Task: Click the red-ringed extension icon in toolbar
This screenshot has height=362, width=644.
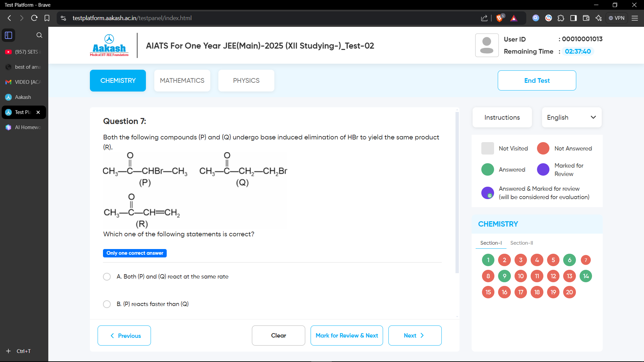Action: (548, 18)
